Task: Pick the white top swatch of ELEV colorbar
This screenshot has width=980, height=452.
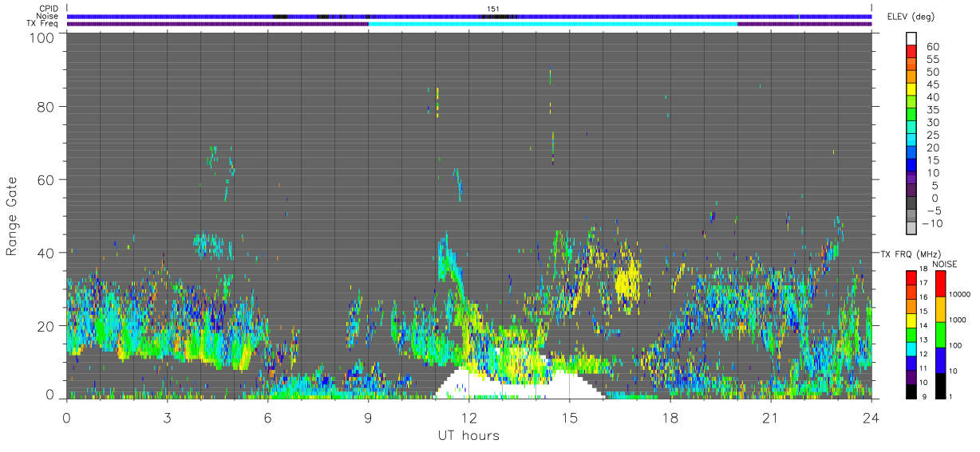Action: pyautogui.click(x=911, y=38)
